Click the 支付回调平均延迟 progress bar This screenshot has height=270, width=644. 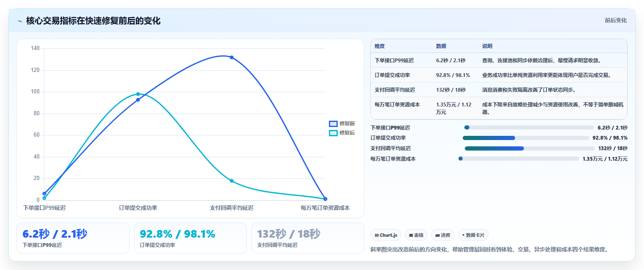click(529, 148)
